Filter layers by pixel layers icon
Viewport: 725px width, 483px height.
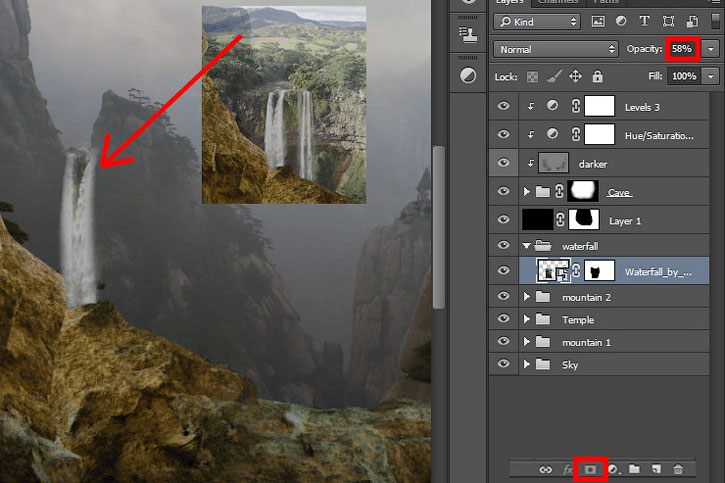(598, 21)
